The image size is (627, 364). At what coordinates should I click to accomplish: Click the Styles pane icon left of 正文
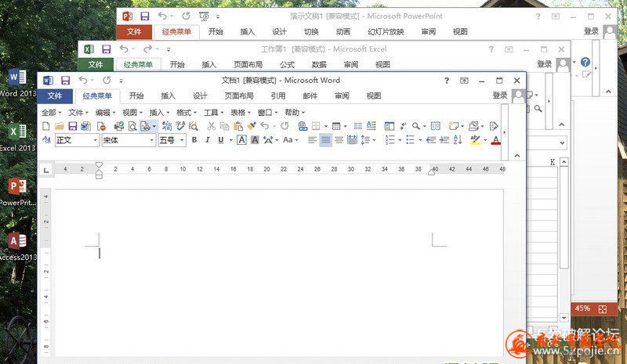46,140
